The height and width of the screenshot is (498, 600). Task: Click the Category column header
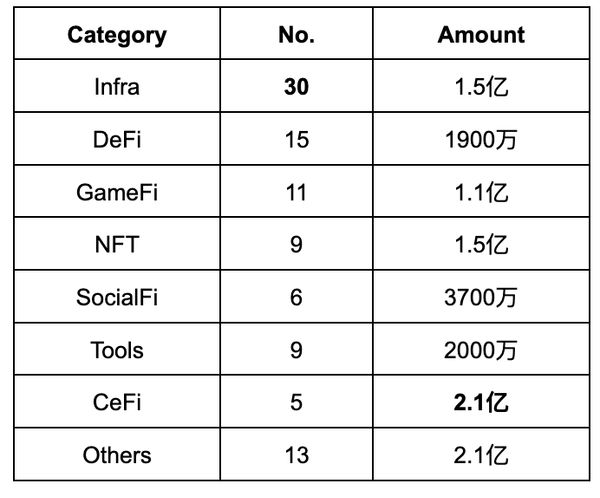117,35
